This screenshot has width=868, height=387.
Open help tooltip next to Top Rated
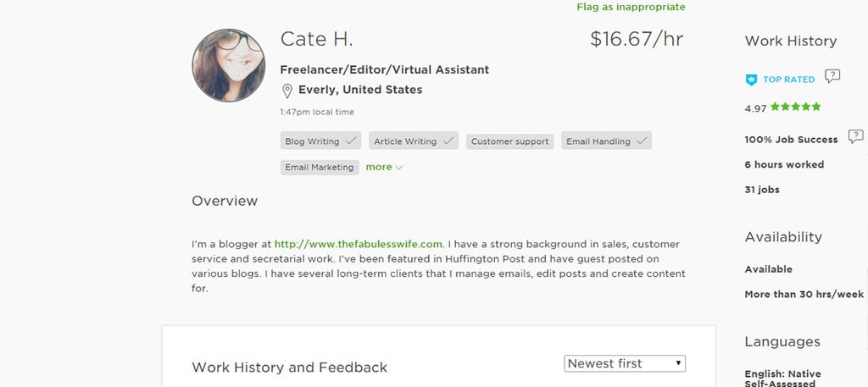click(832, 77)
